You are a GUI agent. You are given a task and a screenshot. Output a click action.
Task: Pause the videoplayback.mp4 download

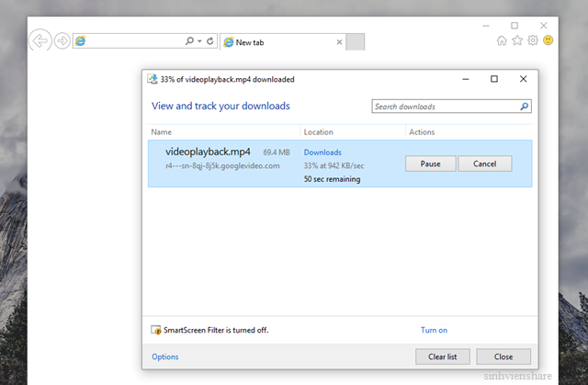coord(430,164)
